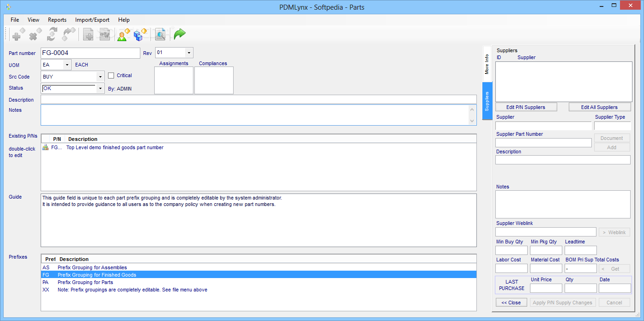This screenshot has width=644, height=321.
Task: Click the Assignments list box
Action: click(x=174, y=80)
